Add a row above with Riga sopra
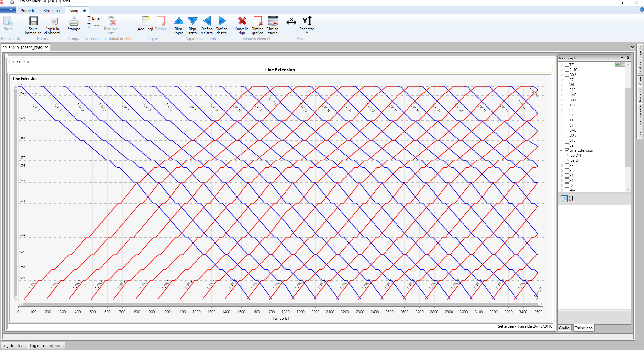The width and height of the screenshot is (644, 350). (x=179, y=21)
